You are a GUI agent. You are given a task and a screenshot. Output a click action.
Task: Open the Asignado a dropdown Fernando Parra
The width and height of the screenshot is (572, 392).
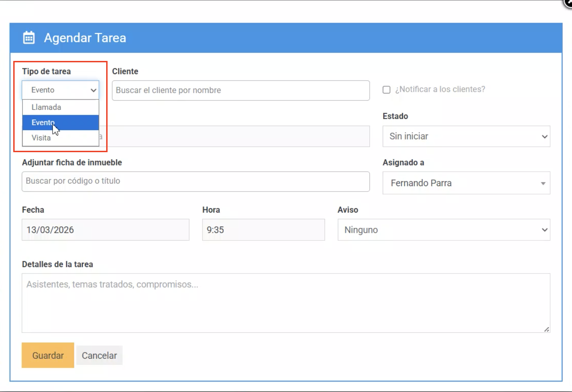point(466,183)
